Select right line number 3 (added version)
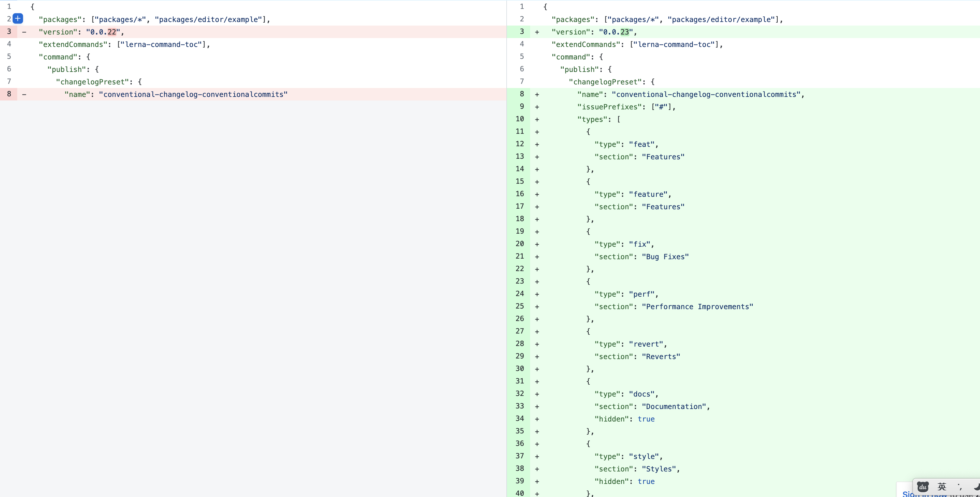 521,32
